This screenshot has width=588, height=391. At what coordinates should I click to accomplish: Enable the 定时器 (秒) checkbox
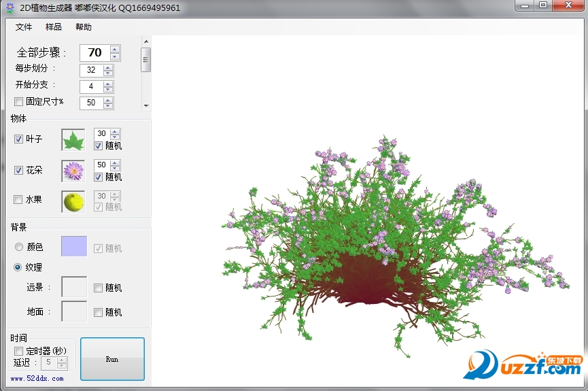[18, 351]
